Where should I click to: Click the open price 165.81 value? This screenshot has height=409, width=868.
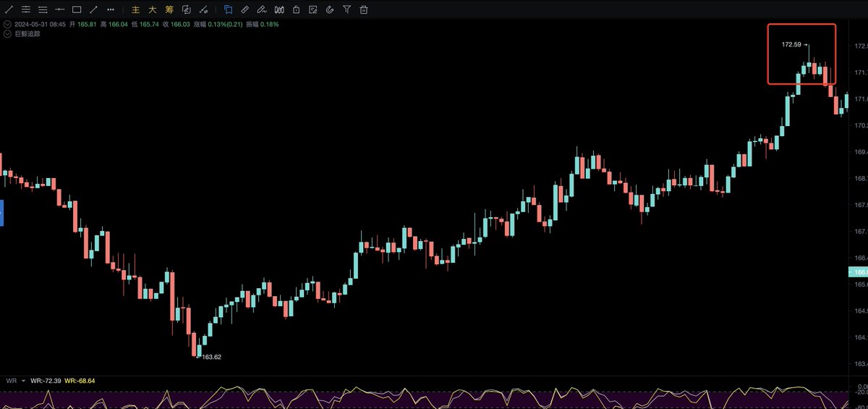tap(88, 24)
